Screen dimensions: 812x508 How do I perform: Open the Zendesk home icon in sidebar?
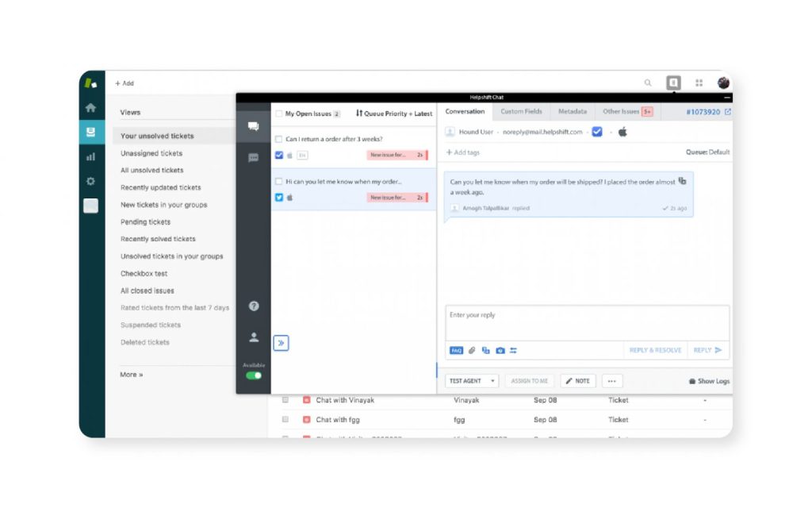pos(90,108)
